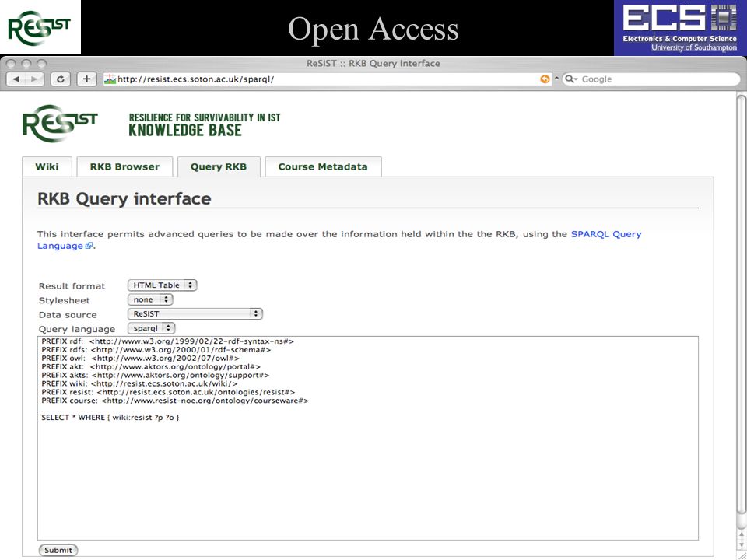747x560 pixels.
Task: Open the Query language sparql dropdown
Action: [x=152, y=328]
